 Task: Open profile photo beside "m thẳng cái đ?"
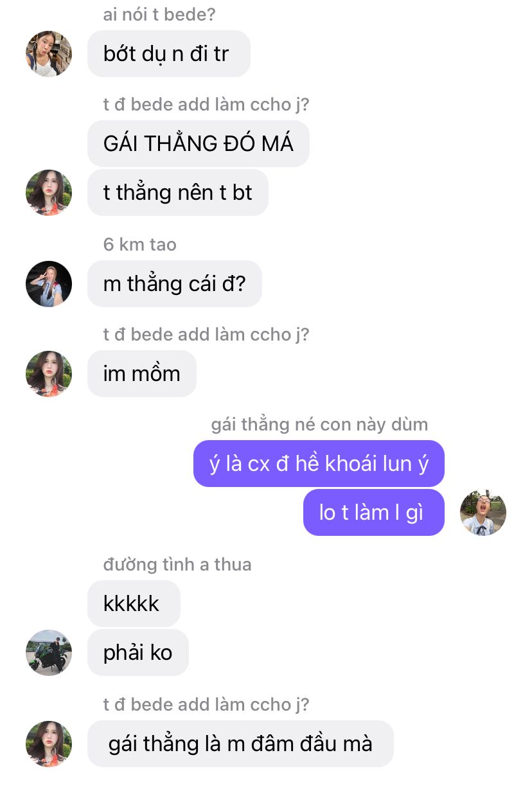click(x=49, y=283)
